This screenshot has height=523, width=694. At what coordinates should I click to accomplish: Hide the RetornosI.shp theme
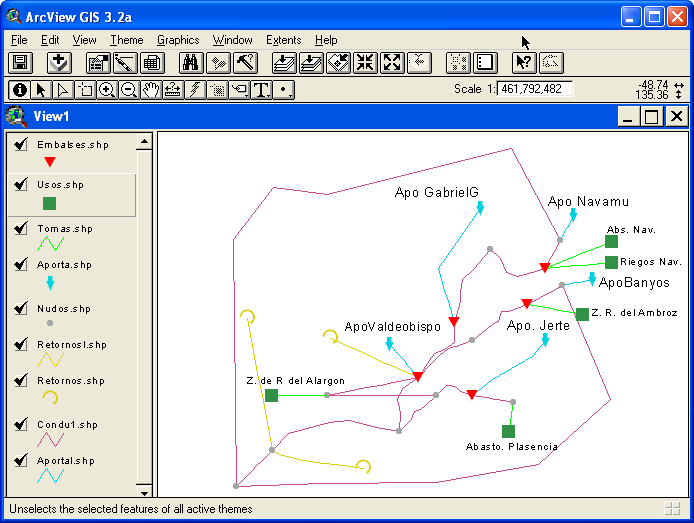click(21, 344)
